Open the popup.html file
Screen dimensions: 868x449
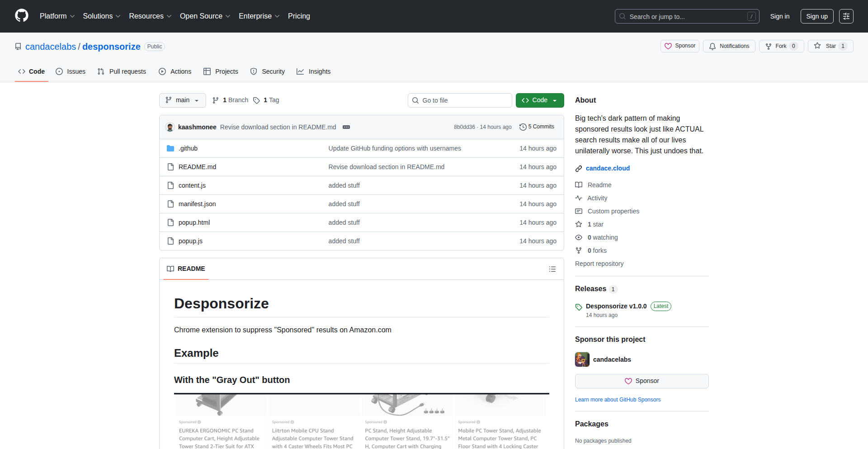pyautogui.click(x=194, y=222)
